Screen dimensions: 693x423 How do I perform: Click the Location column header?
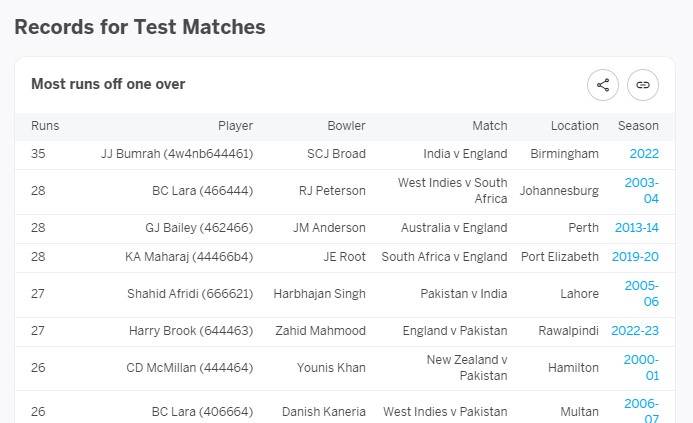coord(575,126)
